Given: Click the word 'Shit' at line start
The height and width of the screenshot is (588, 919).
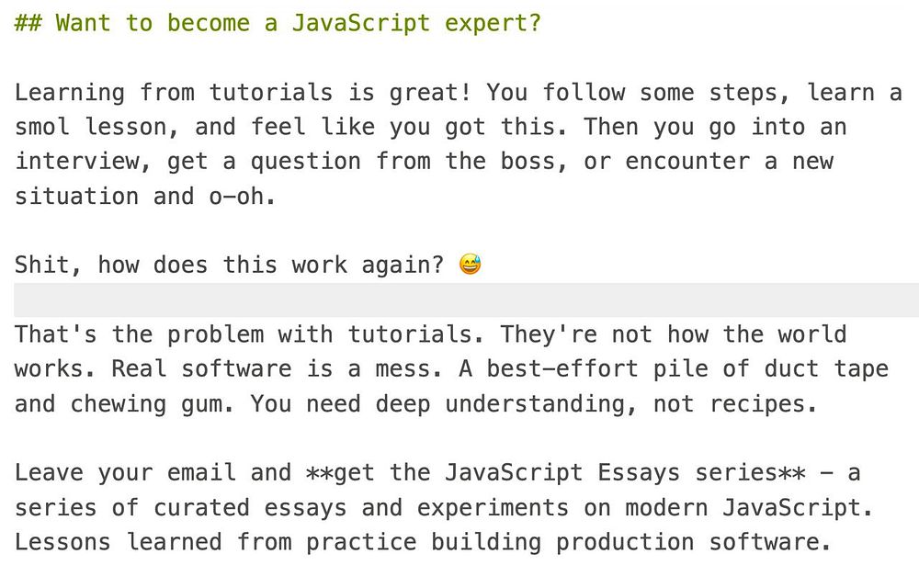Looking at the screenshot, I should click(x=41, y=266).
